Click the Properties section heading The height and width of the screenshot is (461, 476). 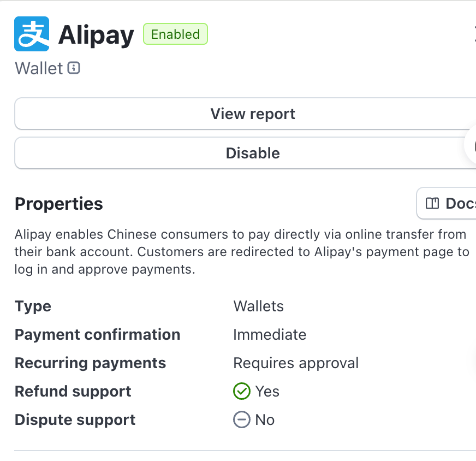coord(59,204)
